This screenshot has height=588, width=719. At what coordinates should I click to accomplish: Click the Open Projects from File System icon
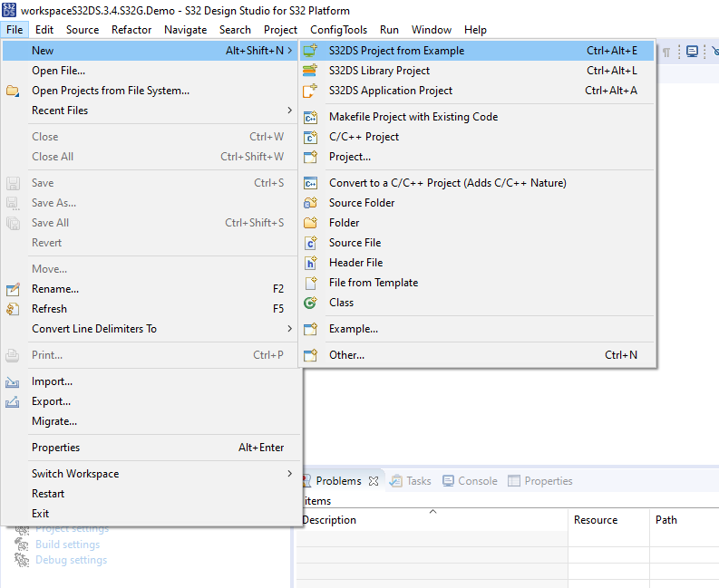click(x=13, y=91)
